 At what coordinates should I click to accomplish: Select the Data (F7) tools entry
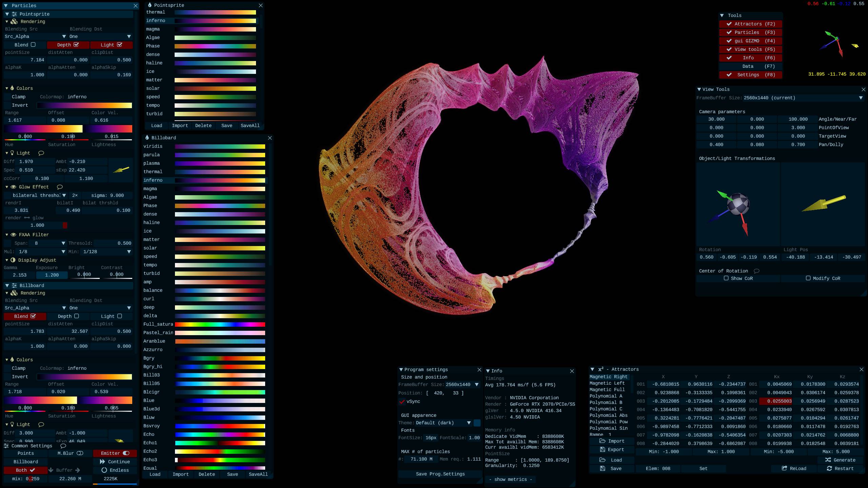[750, 66]
